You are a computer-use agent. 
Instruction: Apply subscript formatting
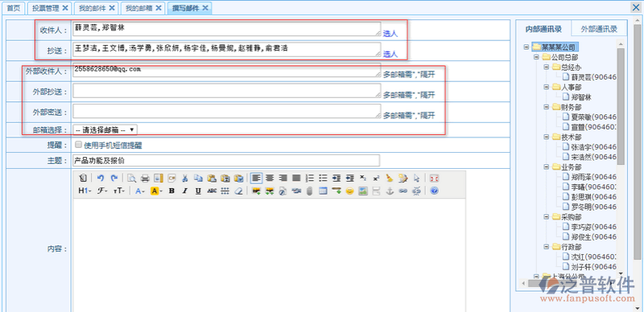[363, 179]
